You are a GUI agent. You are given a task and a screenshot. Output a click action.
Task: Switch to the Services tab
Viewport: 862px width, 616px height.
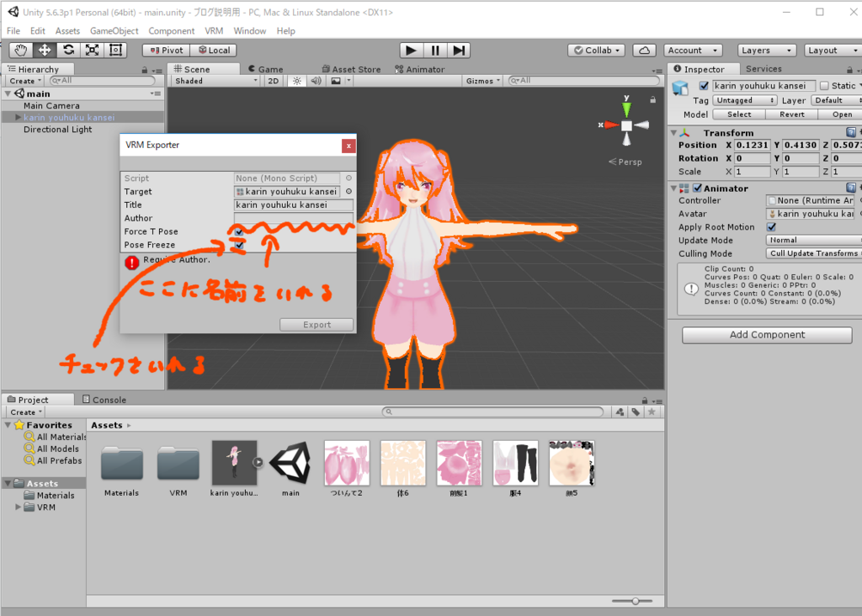764,69
